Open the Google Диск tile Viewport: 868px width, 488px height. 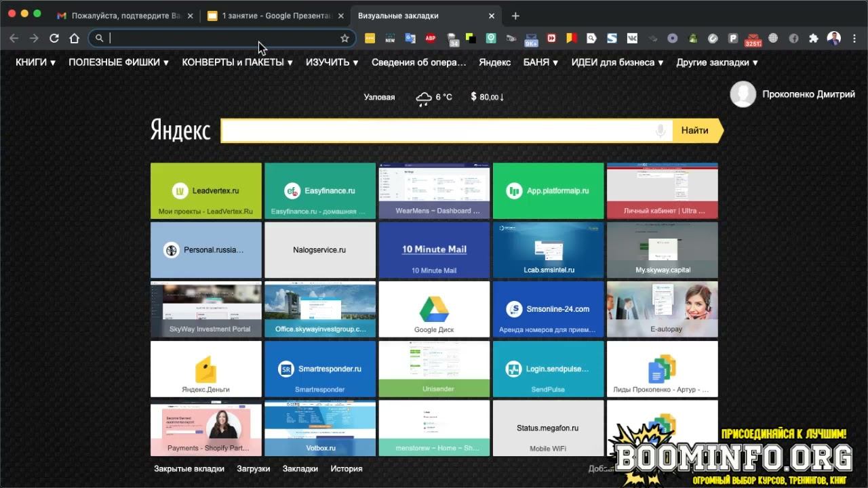pyautogui.click(x=434, y=310)
